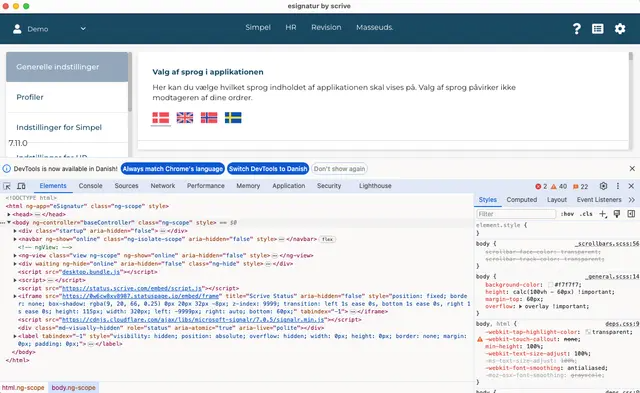Click the transparent tap-highlight color swatch

pos(588,332)
